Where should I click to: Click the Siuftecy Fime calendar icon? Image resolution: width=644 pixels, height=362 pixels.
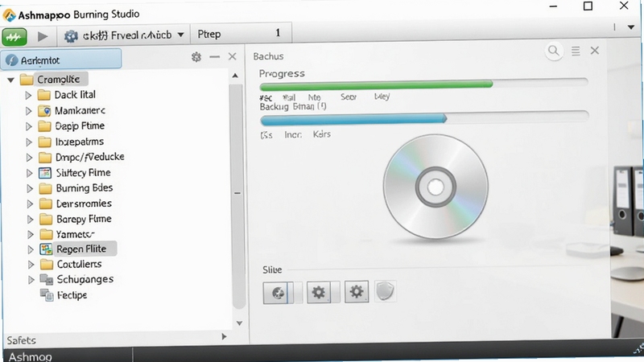pyautogui.click(x=45, y=173)
